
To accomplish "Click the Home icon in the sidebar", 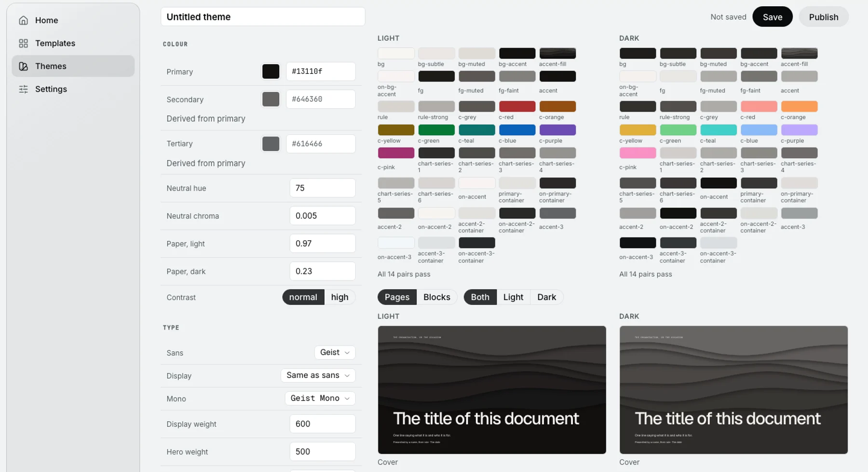I will pyautogui.click(x=23, y=20).
